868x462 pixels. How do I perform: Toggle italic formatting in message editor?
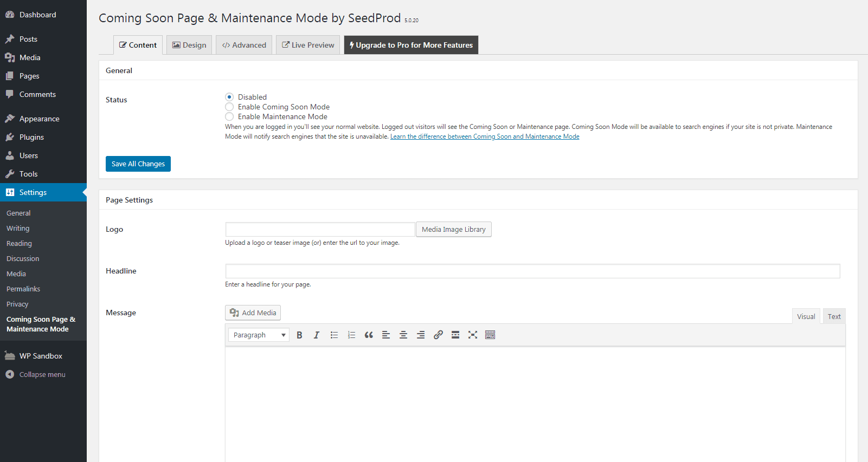pos(317,335)
